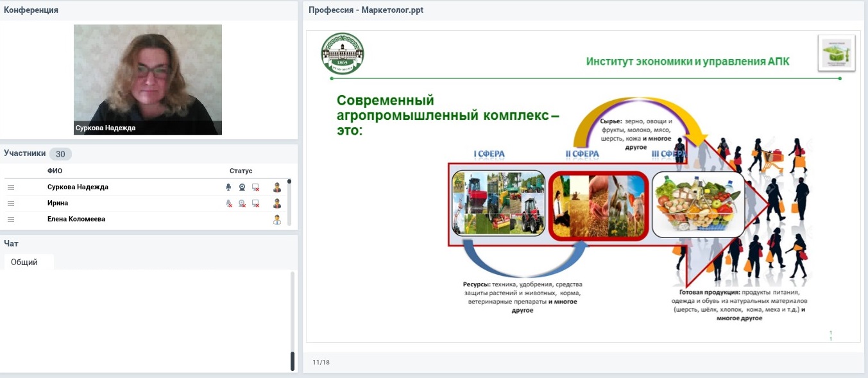The height and width of the screenshot is (378, 868).
Task: Open the hamburger menu for Ирина
Action: tap(10, 203)
